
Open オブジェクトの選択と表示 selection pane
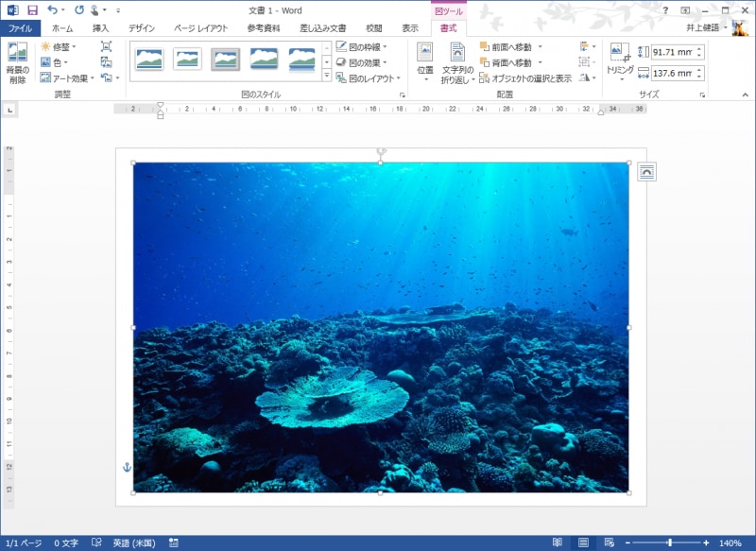(524, 78)
